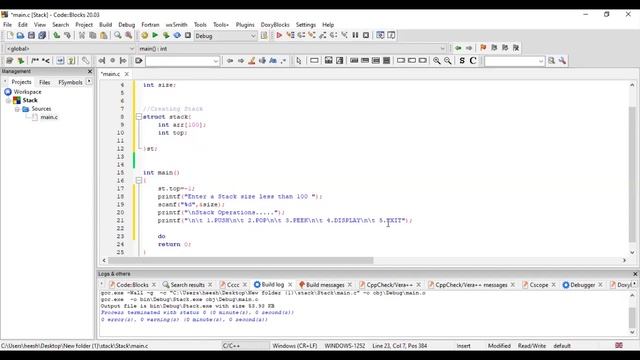Collapse the Sources folder in tree
The width and height of the screenshot is (640, 360).
click(x=17, y=109)
